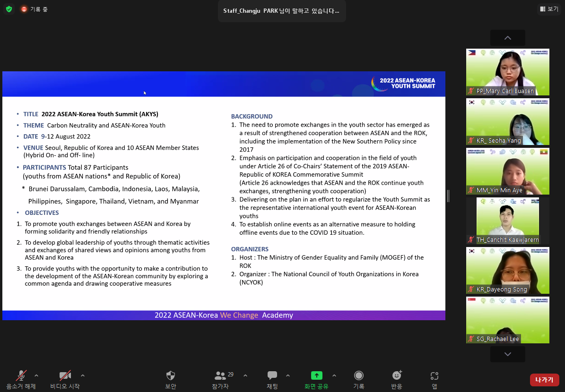Screen dimensions: 565x392
Task: Click the divider handle beside shared screen
Action: (448, 196)
